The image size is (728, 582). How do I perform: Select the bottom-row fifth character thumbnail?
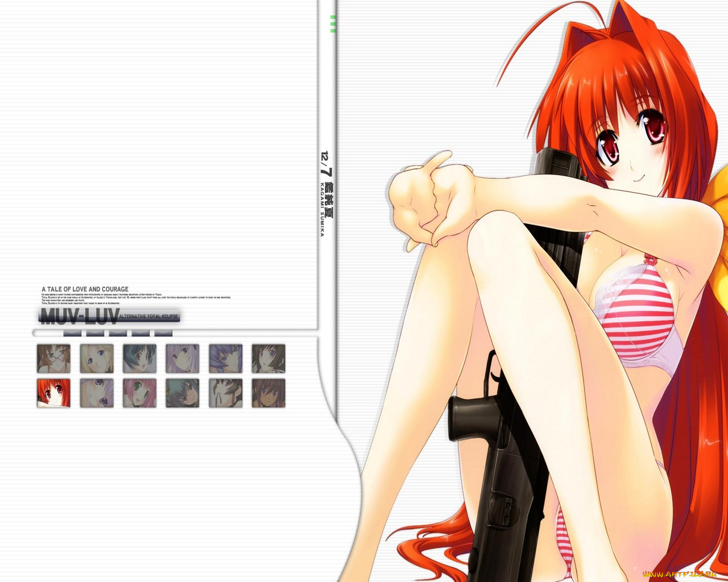pos(225,393)
